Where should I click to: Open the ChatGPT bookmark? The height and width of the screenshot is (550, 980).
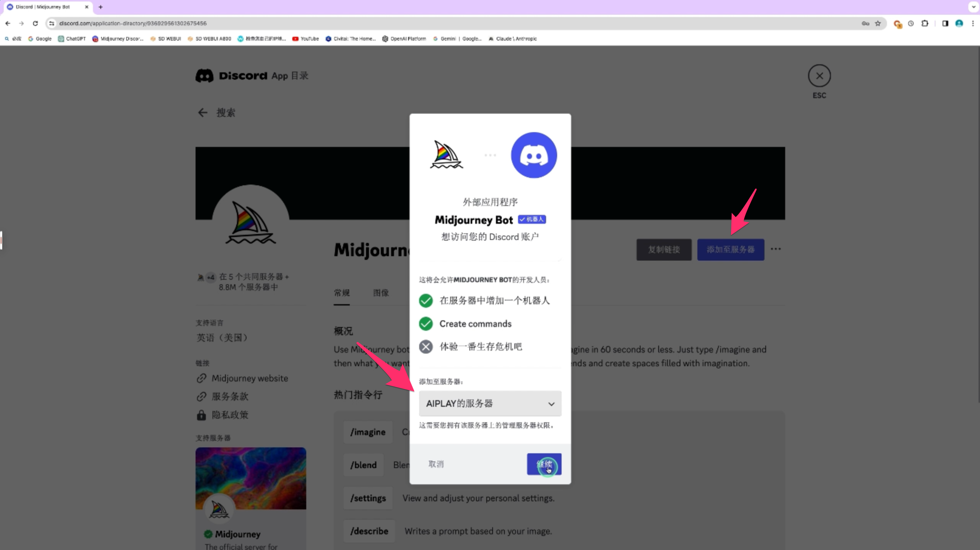(72, 38)
